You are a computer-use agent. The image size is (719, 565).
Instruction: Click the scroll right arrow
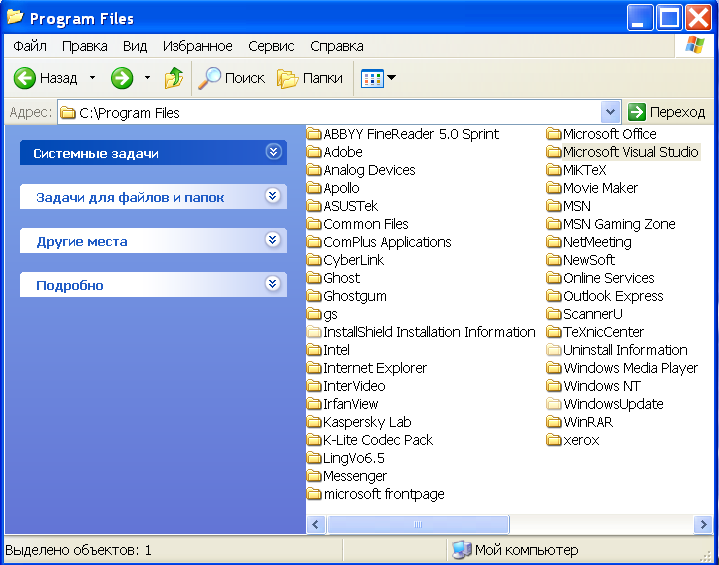pyautogui.click(x=703, y=525)
